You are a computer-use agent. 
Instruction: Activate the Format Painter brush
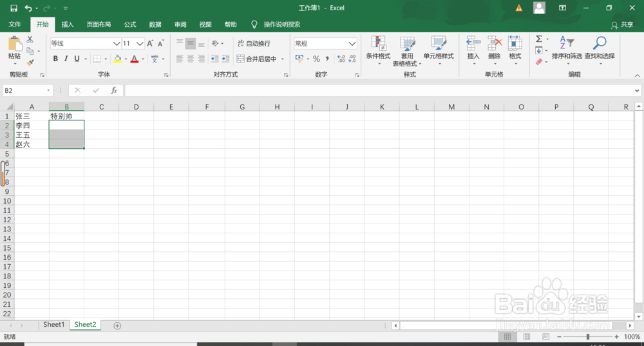[30, 62]
